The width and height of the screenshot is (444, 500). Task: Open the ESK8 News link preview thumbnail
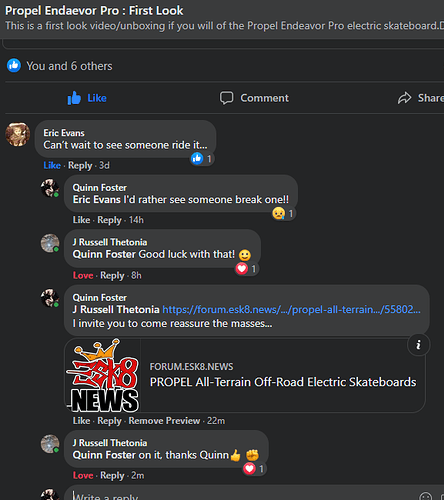(x=103, y=376)
